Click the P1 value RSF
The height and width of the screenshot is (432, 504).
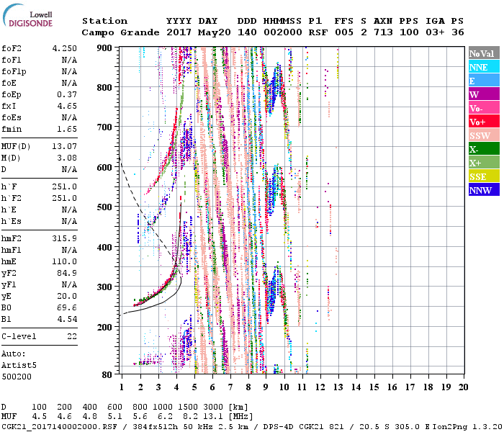click(x=318, y=32)
